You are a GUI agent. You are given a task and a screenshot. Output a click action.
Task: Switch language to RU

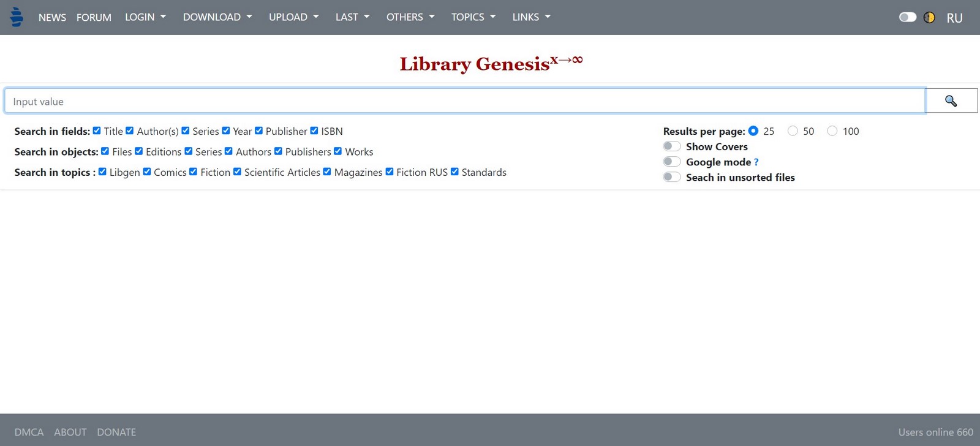point(954,18)
